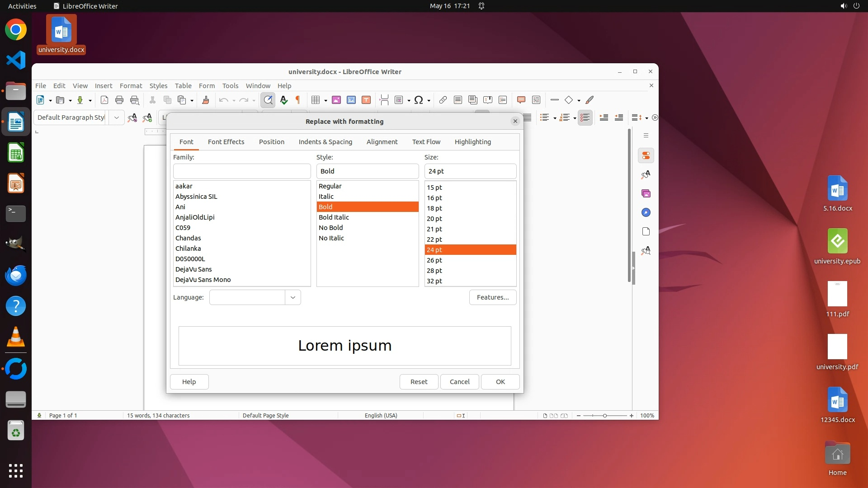
Task: Click the Insert Comment toolbar icon
Action: (x=521, y=100)
